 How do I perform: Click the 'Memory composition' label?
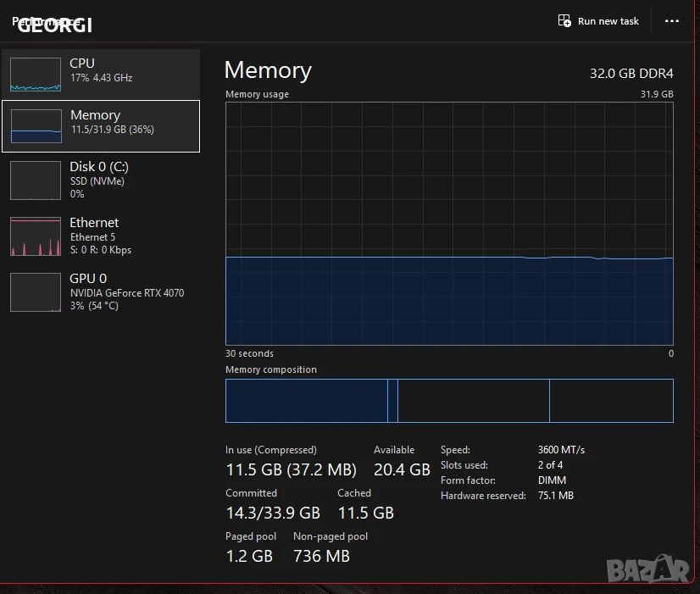pos(271,369)
